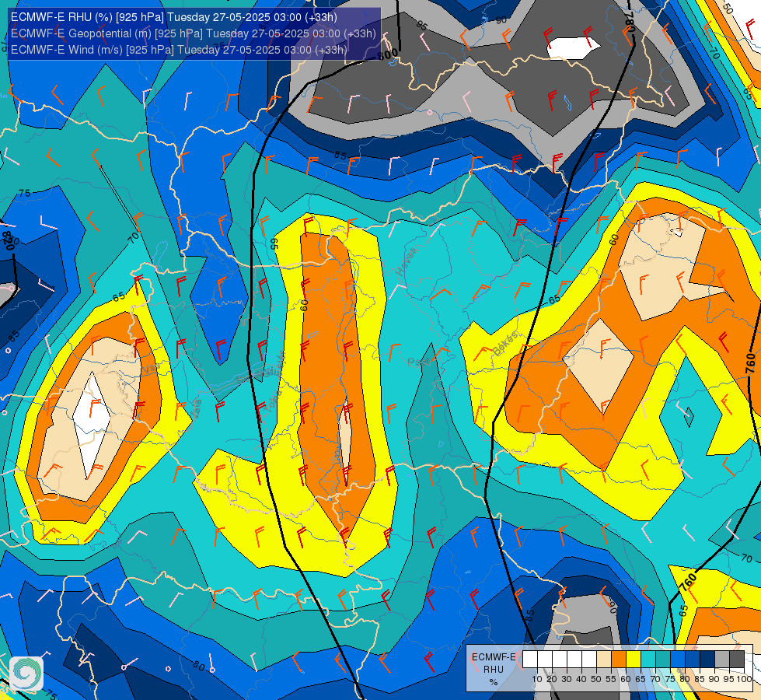Image resolution: width=761 pixels, height=700 pixels.
Task: Click the swirl logo icon in the corner
Action: [26, 674]
